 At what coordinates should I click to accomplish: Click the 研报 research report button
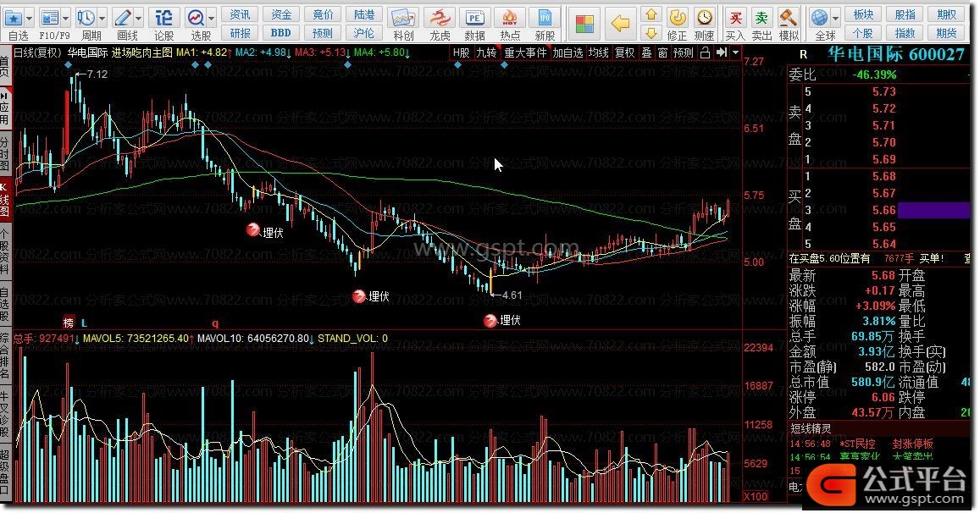tap(240, 32)
